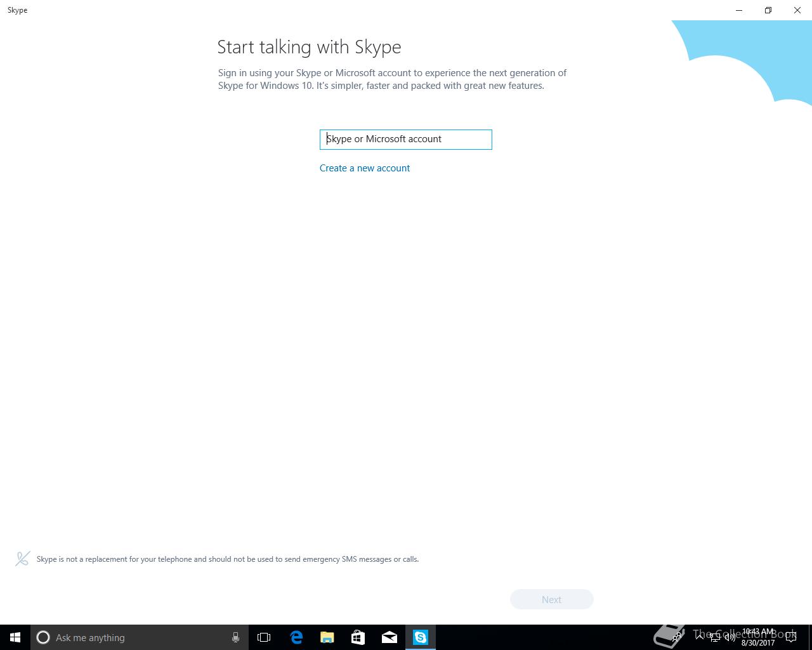
Task: Open the network status tray icon
Action: pos(715,637)
